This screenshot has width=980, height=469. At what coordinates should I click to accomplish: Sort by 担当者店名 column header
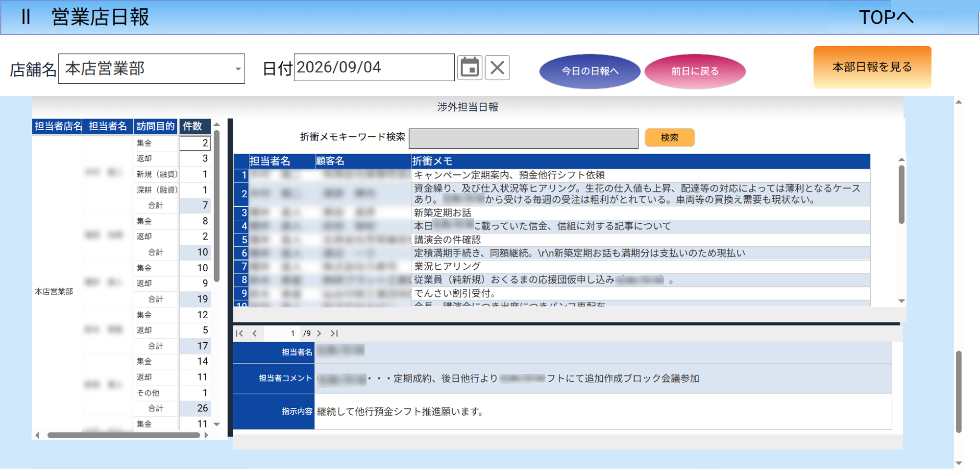coord(58,126)
